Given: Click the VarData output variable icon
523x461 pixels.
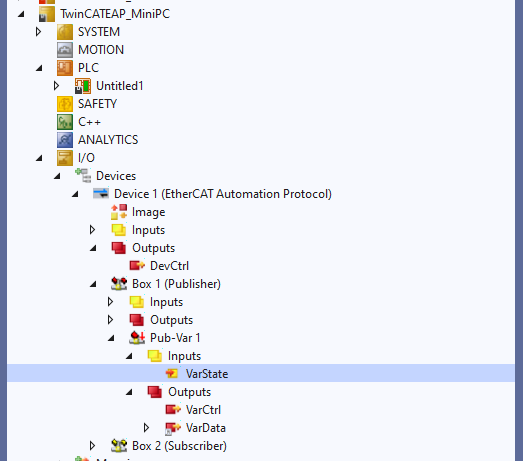Looking at the screenshot, I should pyautogui.click(x=173, y=428).
